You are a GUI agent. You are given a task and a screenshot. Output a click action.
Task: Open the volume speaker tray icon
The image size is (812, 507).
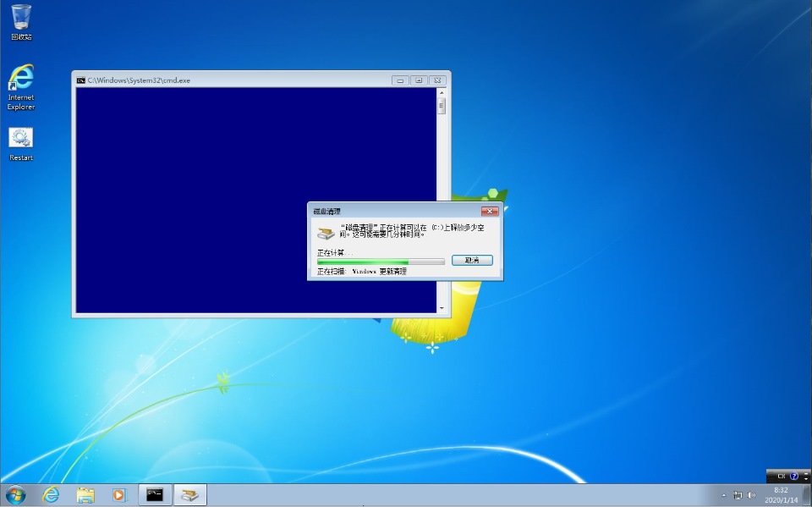point(751,496)
